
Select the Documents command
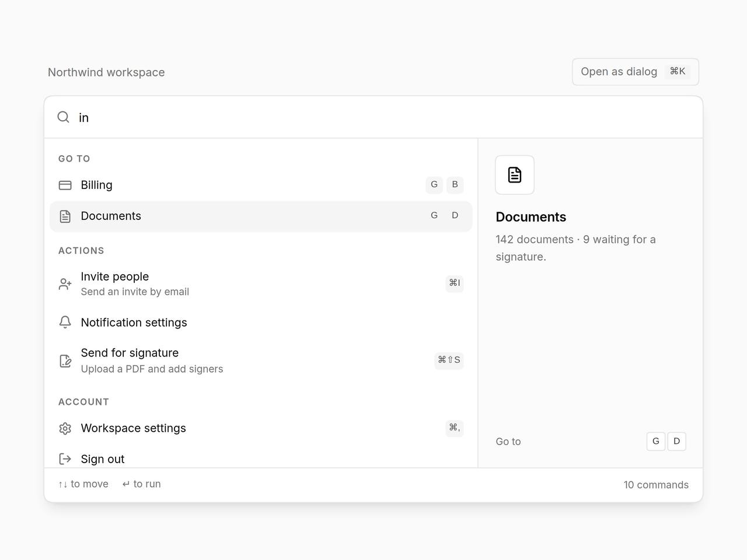(261, 216)
